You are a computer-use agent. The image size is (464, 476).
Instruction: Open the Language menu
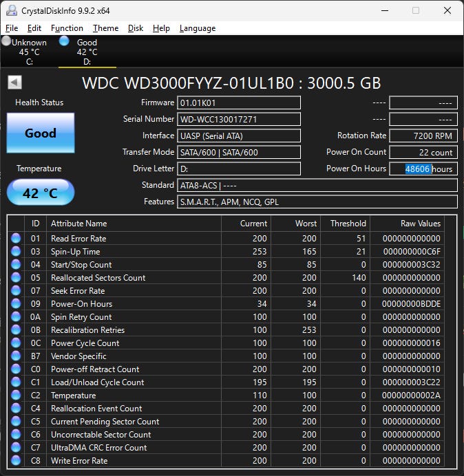[198, 28]
